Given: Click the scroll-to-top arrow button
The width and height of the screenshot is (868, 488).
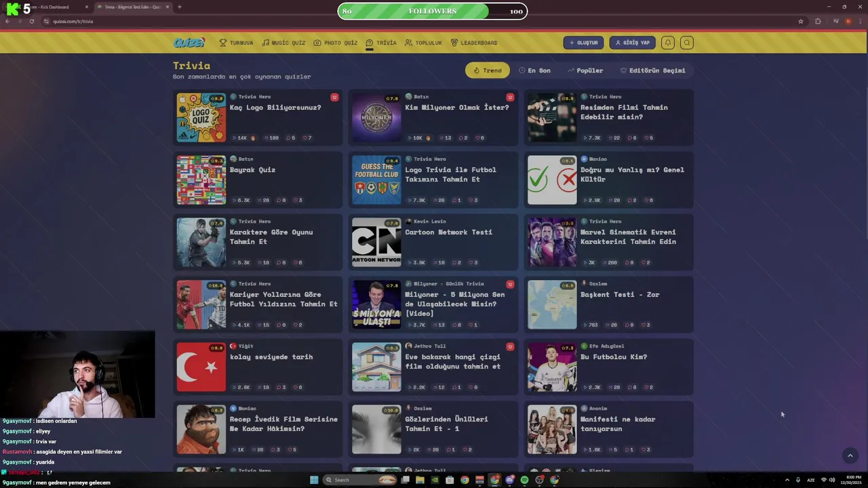Looking at the screenshot, I should (850, 456).
